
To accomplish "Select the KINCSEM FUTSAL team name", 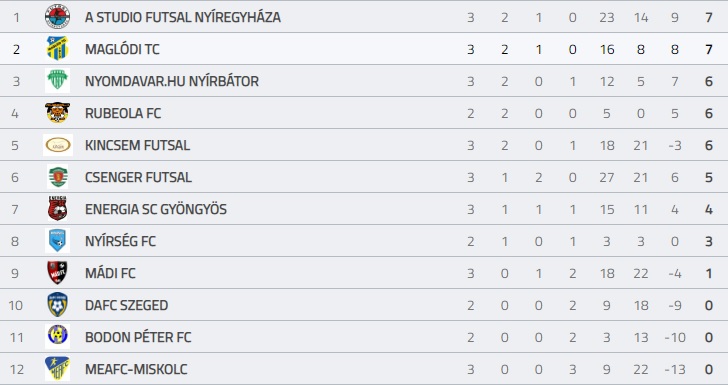I will point(137,145).
